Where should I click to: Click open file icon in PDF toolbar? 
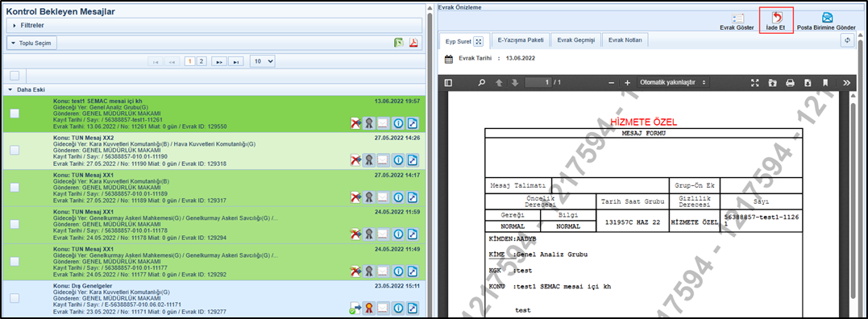[772, 82]
